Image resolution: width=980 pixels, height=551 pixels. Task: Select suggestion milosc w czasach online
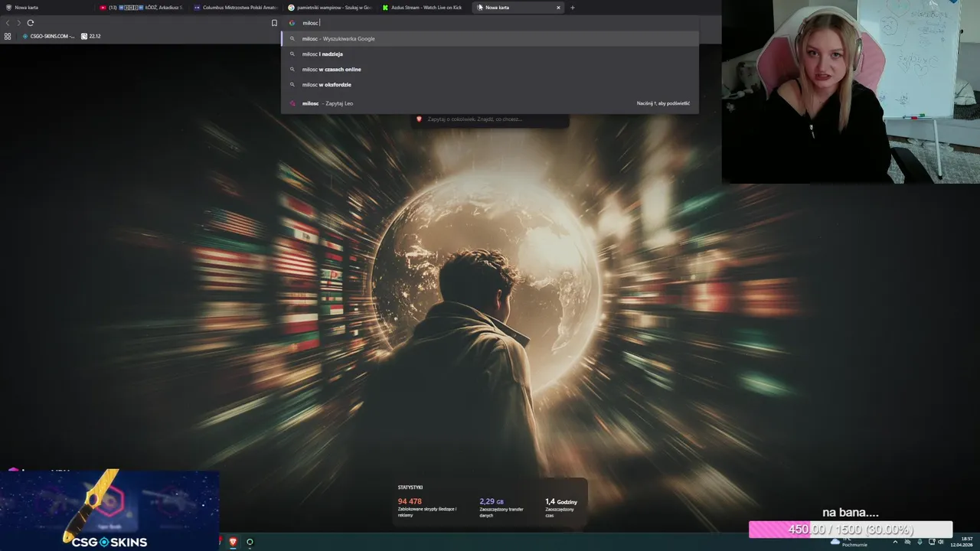pyautogui.click(x=490, y=69)
